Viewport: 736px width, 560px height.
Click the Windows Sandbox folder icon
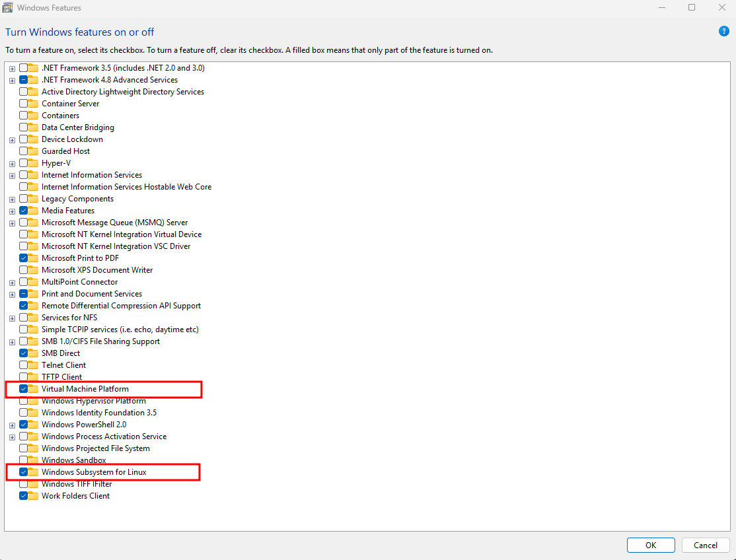point(33,460)
